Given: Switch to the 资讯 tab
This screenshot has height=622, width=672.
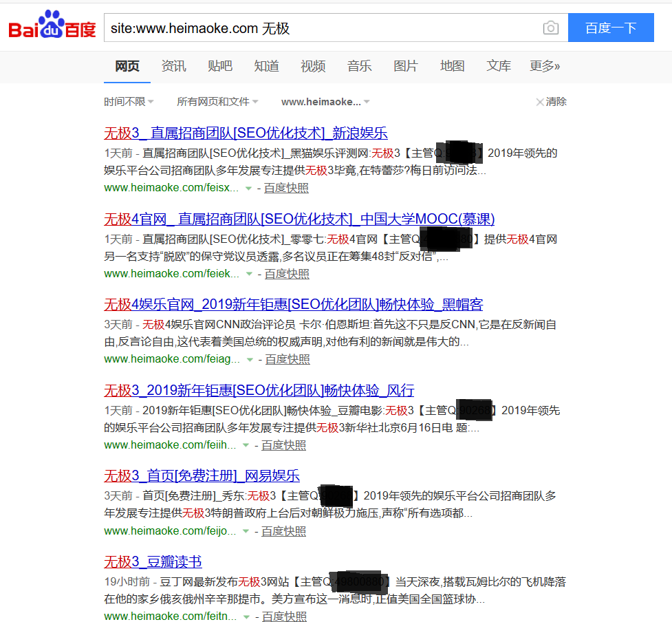Looking at the screenshot, I should pyautogui.click(x=173, y=66).
